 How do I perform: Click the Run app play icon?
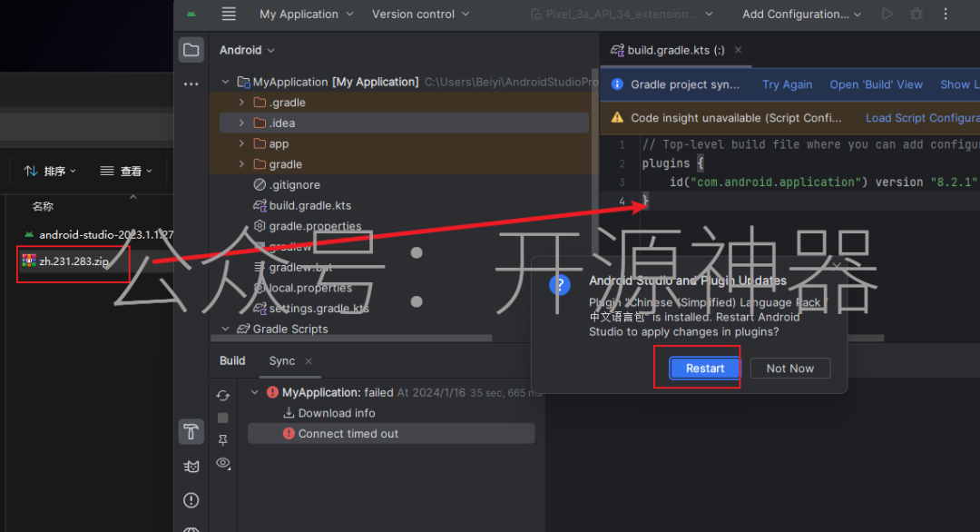click(887, 14)
